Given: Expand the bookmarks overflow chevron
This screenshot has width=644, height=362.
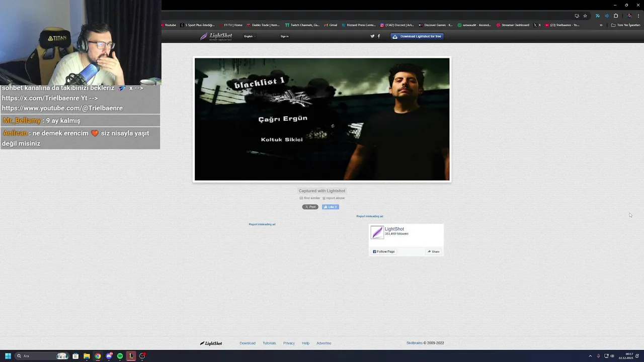Looking at the screenshot, I should coord(601,25).
